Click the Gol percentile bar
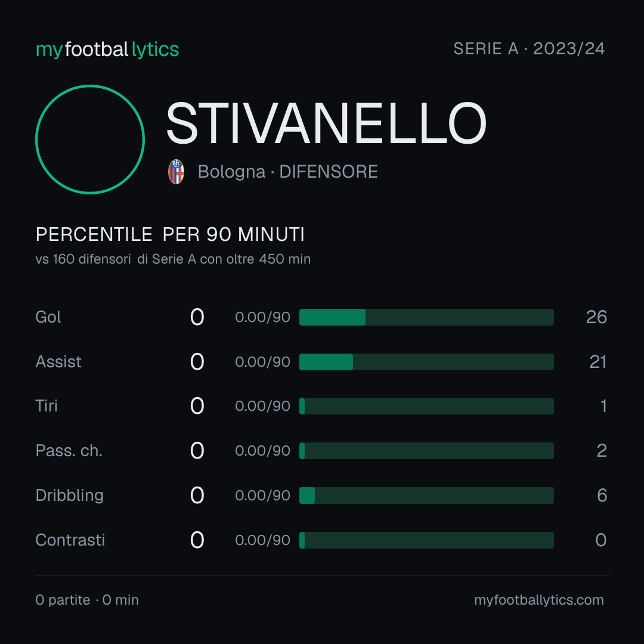Image resolution: width=644 pixels, height=644 pixels. coord(426,317)
